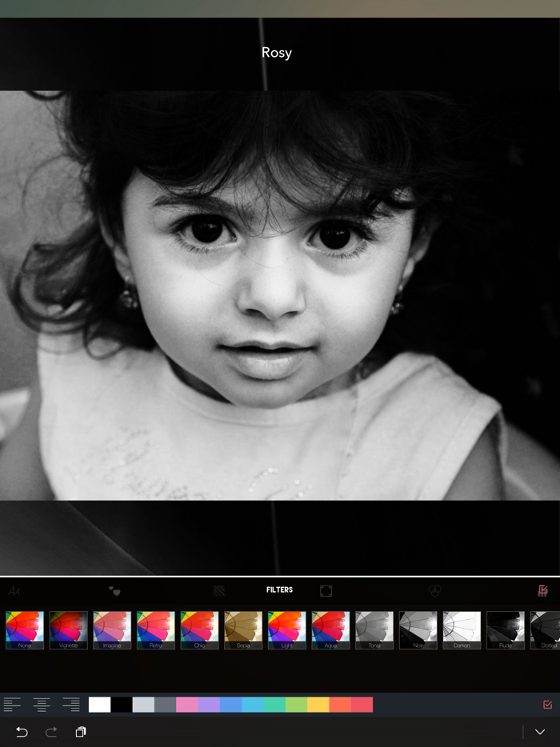The height and width of the screenshot is (747, 560).
Task: Pick the black color swatch
Action: pyautogui.click(x=122, y=705)
